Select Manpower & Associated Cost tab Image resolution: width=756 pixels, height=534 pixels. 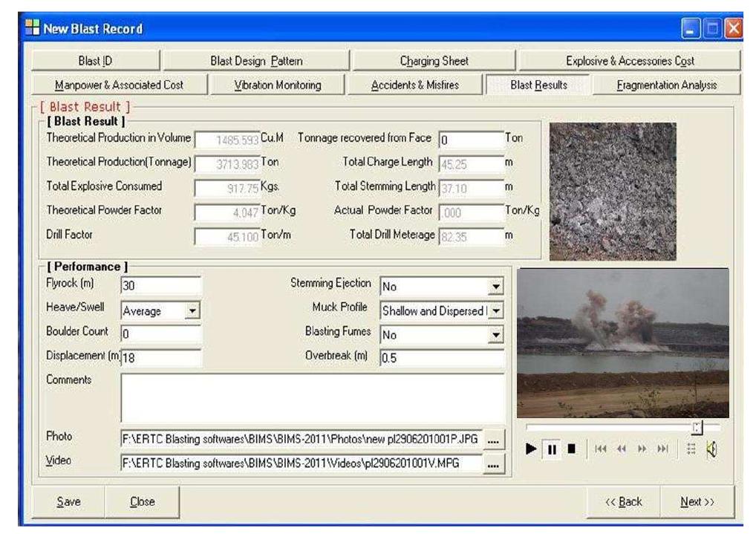point(119,85)
